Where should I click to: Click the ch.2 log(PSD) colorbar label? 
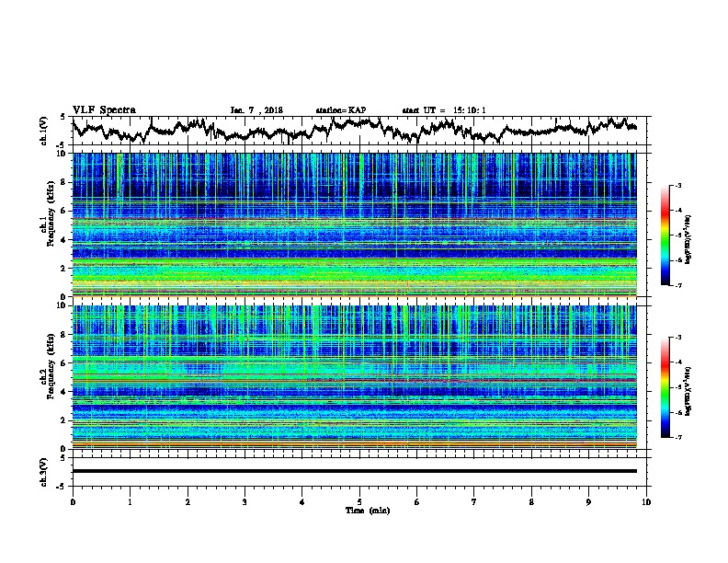[688, 391]
